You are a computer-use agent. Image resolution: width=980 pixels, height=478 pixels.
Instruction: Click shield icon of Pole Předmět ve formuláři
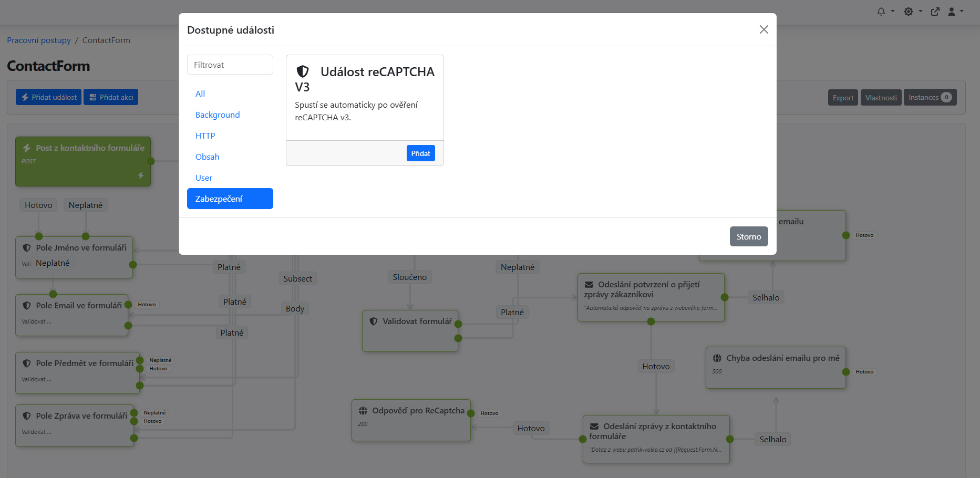coord(27,363)
